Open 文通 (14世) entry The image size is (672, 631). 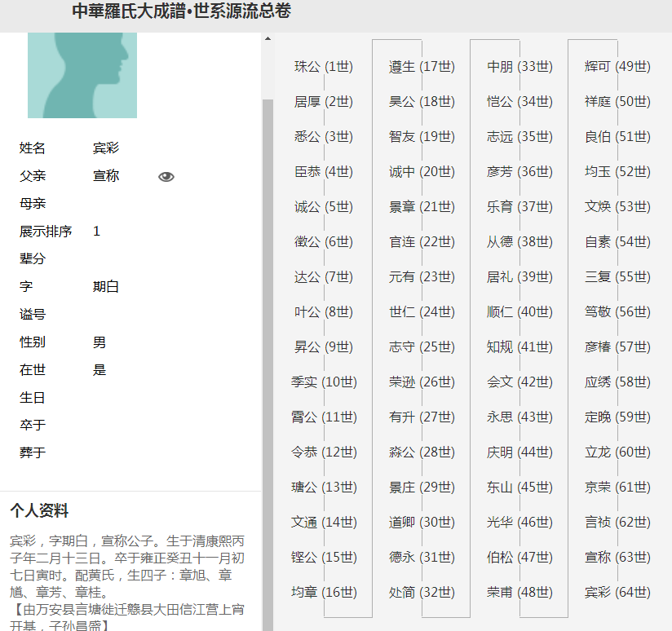324,523
